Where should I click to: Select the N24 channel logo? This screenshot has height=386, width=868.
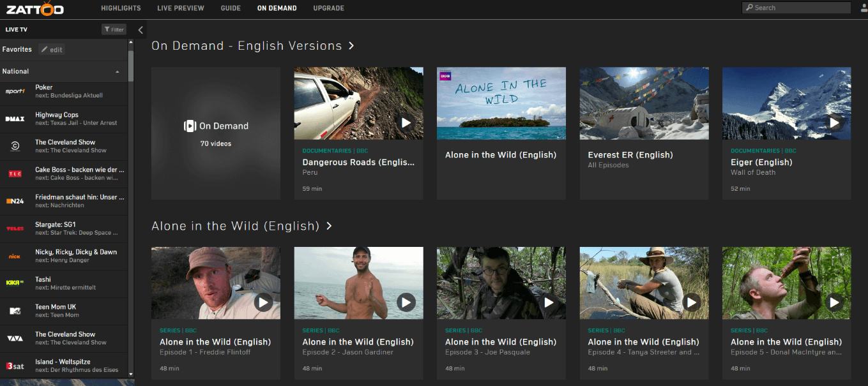15,201
